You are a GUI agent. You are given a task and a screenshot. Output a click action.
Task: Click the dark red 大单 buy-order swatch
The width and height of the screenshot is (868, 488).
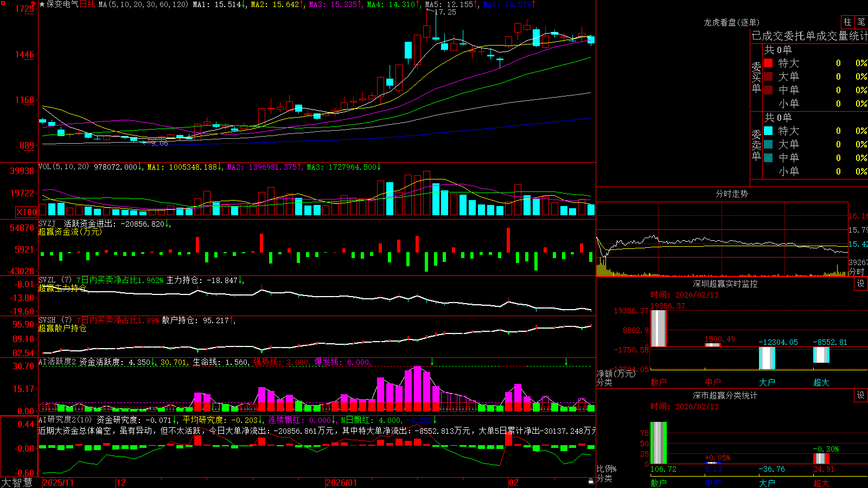pos(768,76)
